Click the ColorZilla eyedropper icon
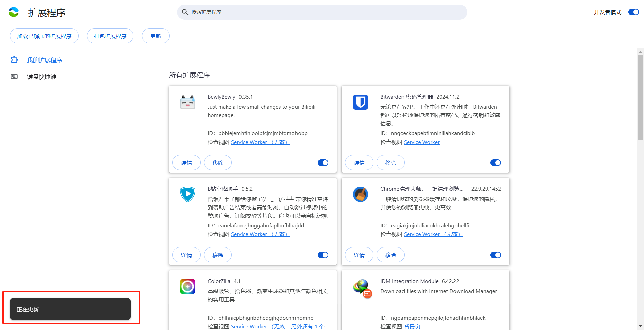644x330 pixels. pyautogui.click(x=187, y=286)
